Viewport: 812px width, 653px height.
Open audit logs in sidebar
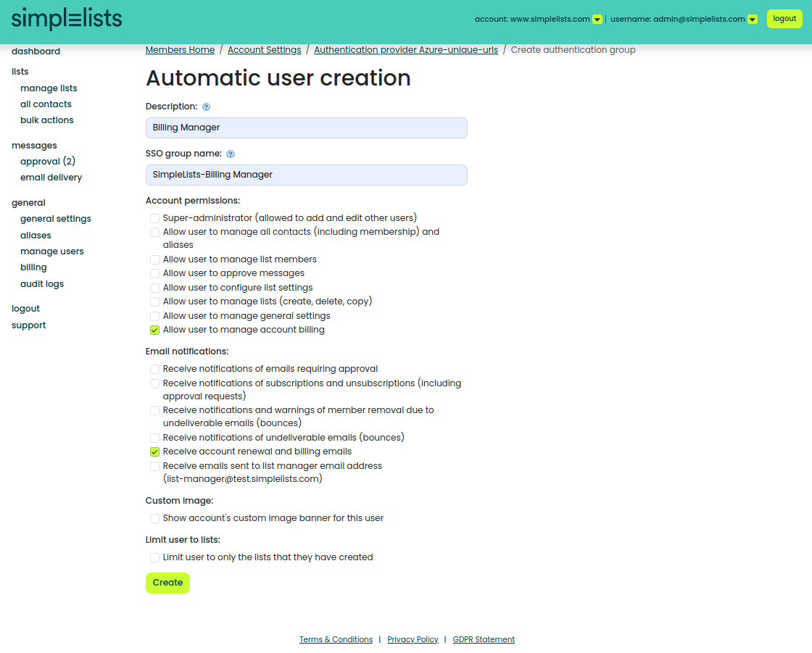(x=42, y=284)
